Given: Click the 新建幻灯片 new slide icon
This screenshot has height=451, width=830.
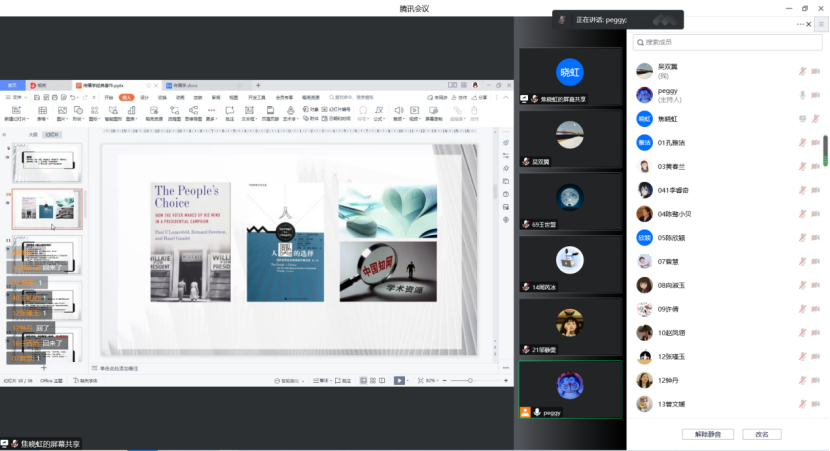Looking at the screenshot, I should [16, 109].
